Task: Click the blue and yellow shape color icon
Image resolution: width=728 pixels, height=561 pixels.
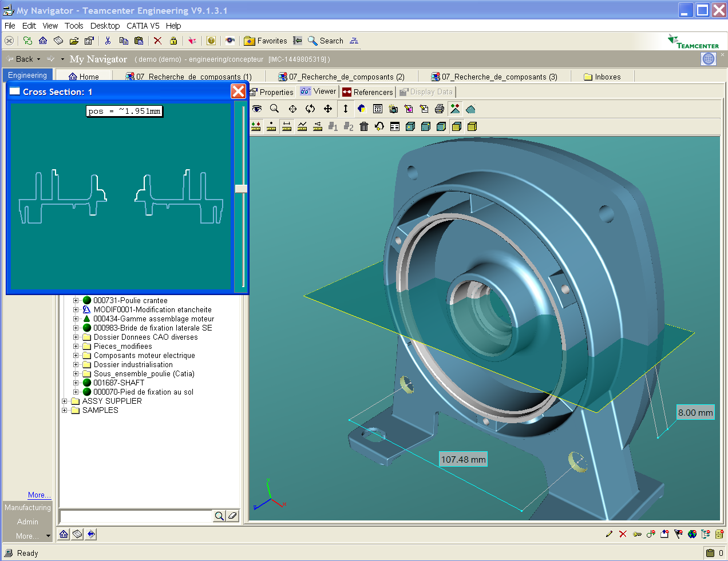Action: (362, 109)
